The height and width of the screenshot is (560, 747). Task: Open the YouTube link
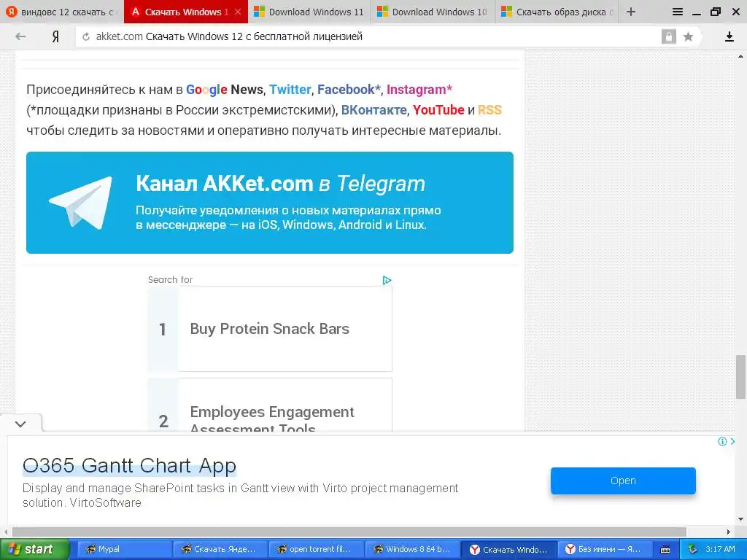coord(438,110)
